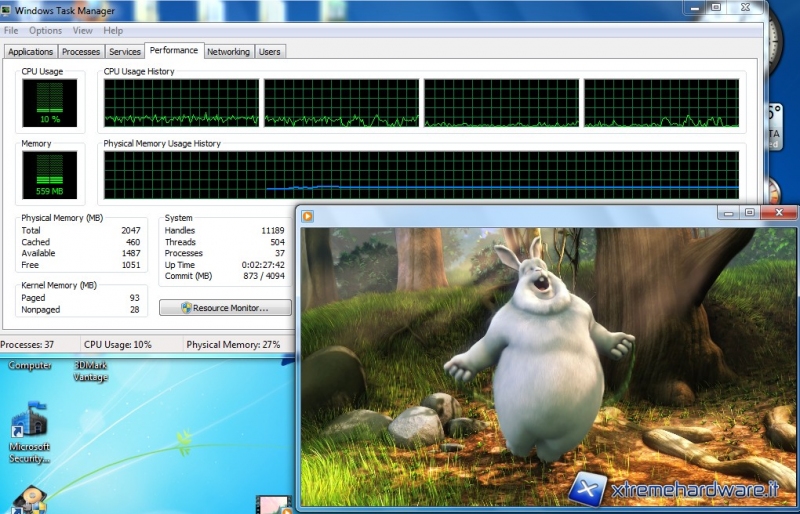
Task: Switch to the Applications tab
Action: [30, 52]
